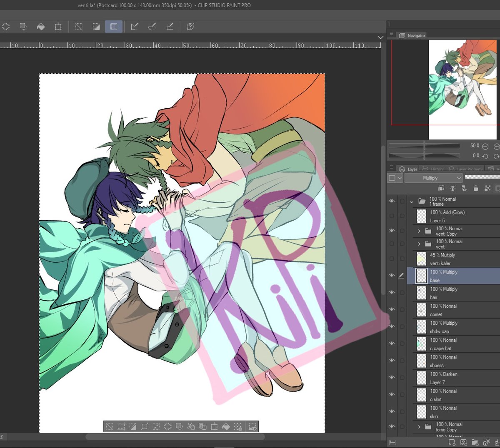Click Set as draft layer icon
500x448 pixels.
click(x=464, y=189)
